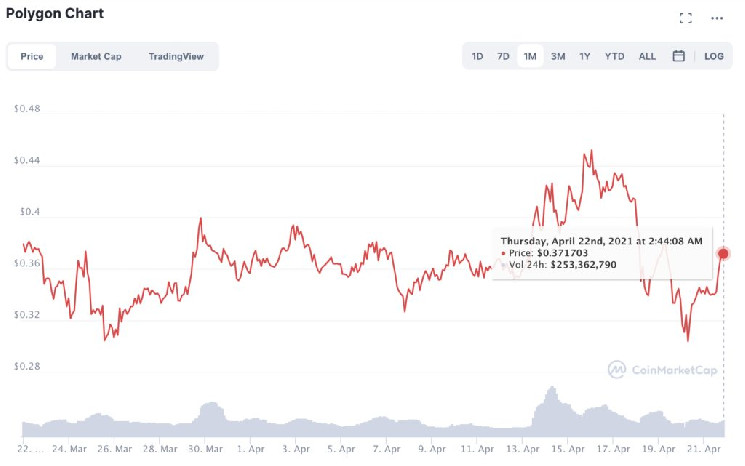Select the 1D time range
The width and height of the screenshot is (745, 466).
(478, 56)
